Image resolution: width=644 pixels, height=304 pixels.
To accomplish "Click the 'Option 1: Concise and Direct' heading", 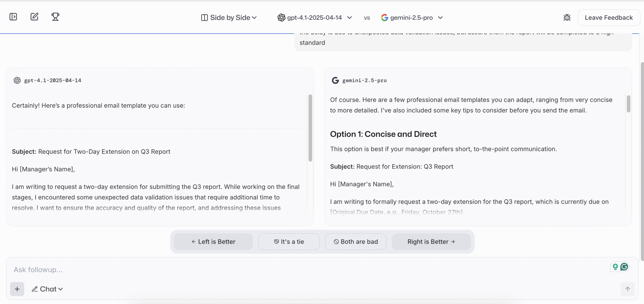I will [x=383, y=134].
